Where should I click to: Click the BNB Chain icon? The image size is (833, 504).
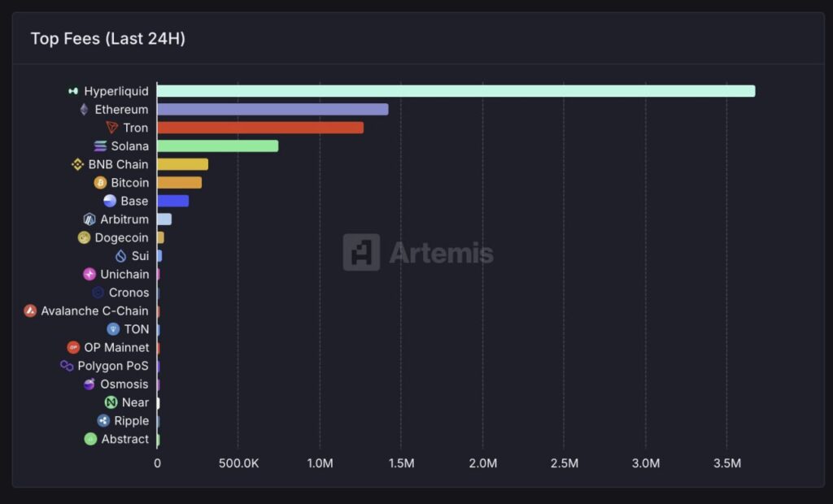pyautogui.click(x=78, y=164)
